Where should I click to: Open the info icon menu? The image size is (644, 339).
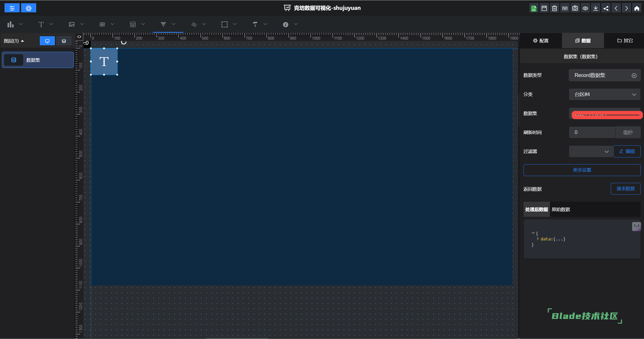(286, 24)
